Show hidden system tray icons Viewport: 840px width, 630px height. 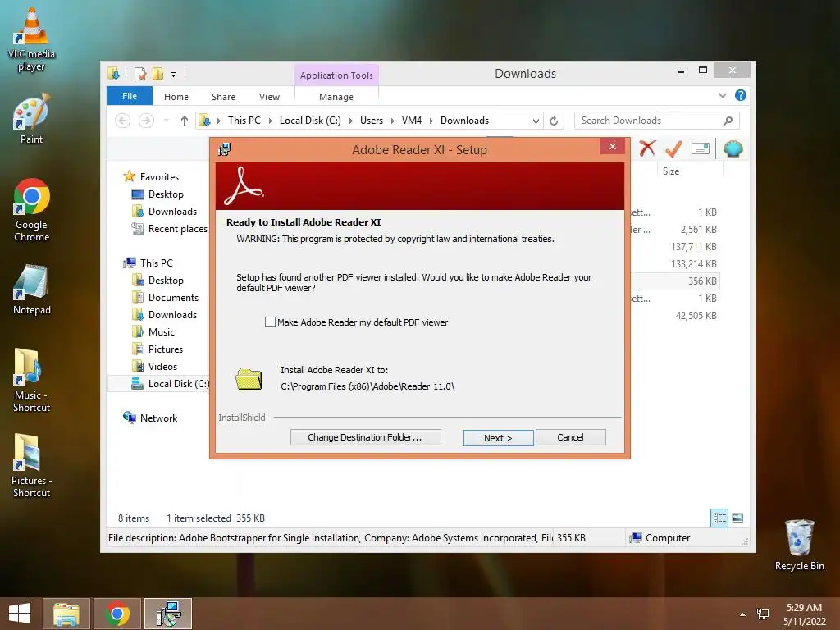click(x=742, y=614)
